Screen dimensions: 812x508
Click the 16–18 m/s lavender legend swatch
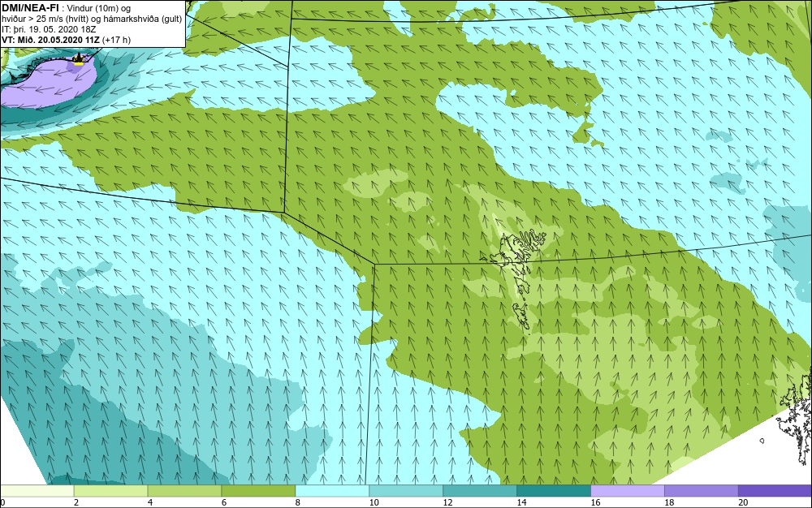[x=628, y=491]
